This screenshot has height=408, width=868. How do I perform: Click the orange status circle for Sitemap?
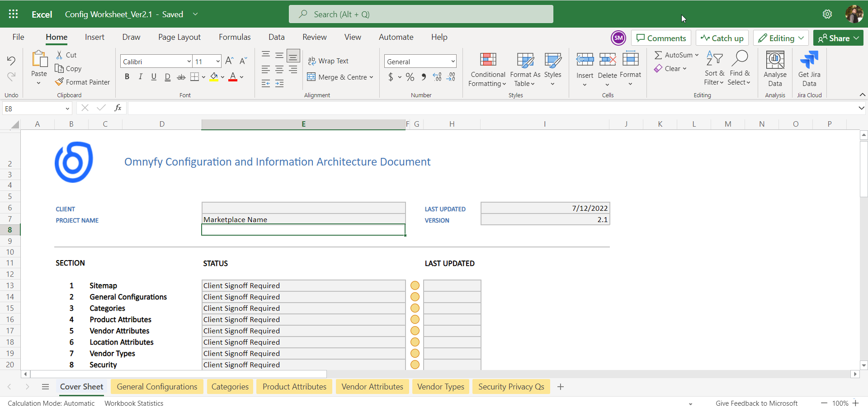pos(415,285)
